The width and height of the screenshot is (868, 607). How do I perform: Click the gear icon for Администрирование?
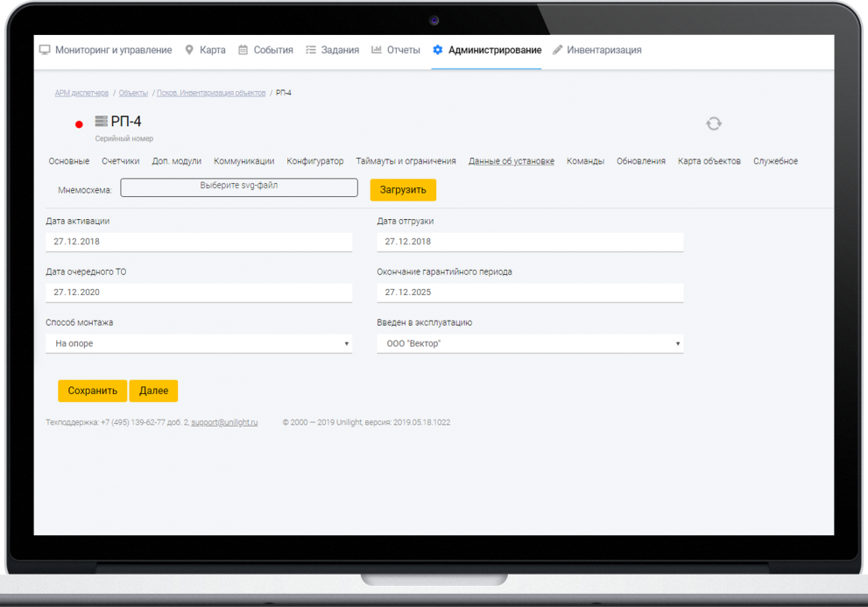[438, 50]
